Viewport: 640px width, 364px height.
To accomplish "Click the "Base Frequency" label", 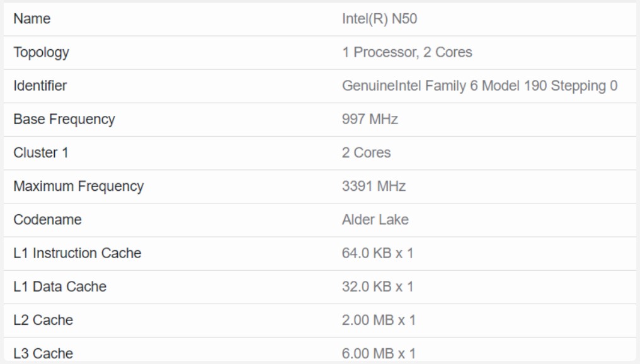I will point(64,119).
